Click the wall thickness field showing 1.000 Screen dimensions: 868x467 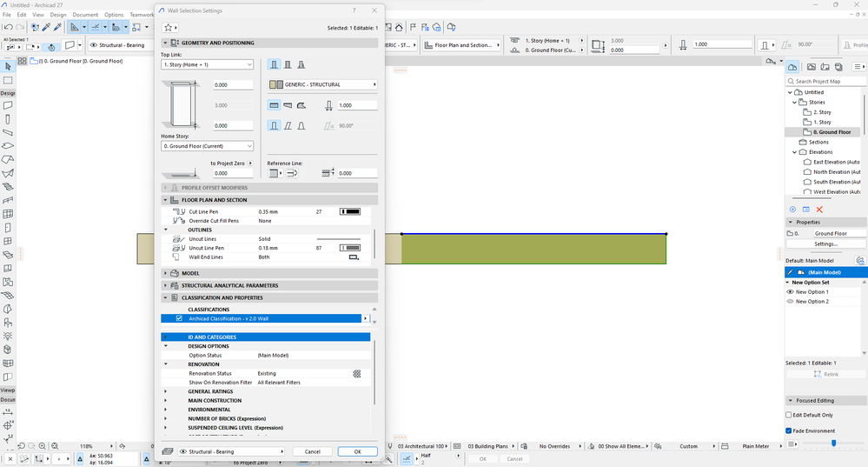coord(358,105)
